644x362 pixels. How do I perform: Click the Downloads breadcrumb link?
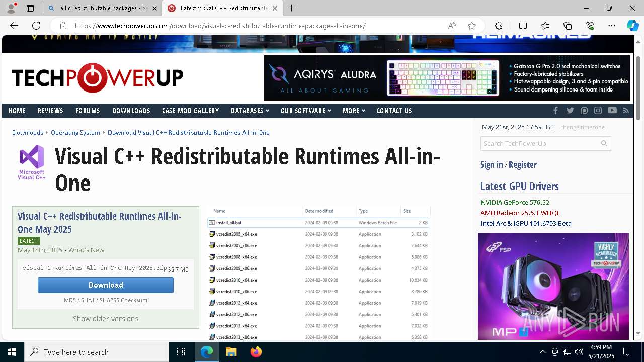point(28,132)
